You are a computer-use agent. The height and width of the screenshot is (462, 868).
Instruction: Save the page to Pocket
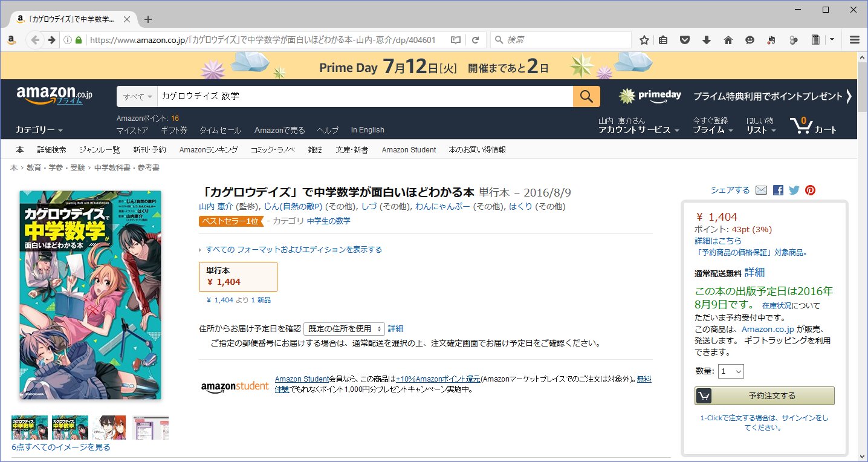(685, 40)
